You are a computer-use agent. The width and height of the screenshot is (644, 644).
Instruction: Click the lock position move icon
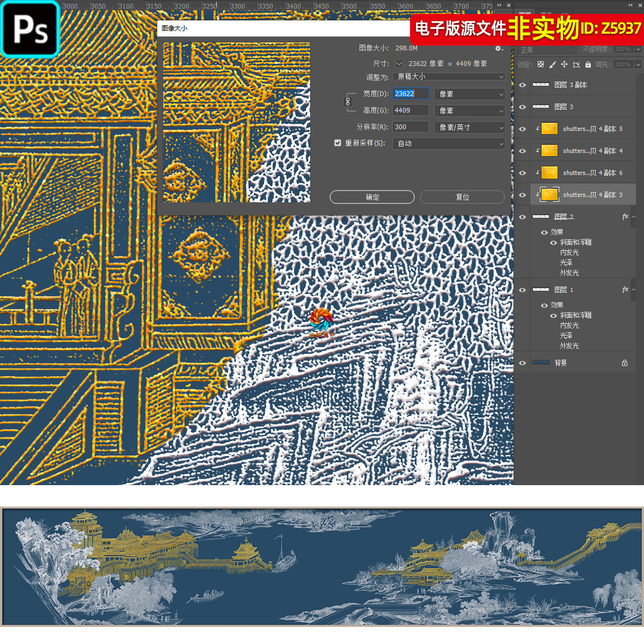pos(564,64)
